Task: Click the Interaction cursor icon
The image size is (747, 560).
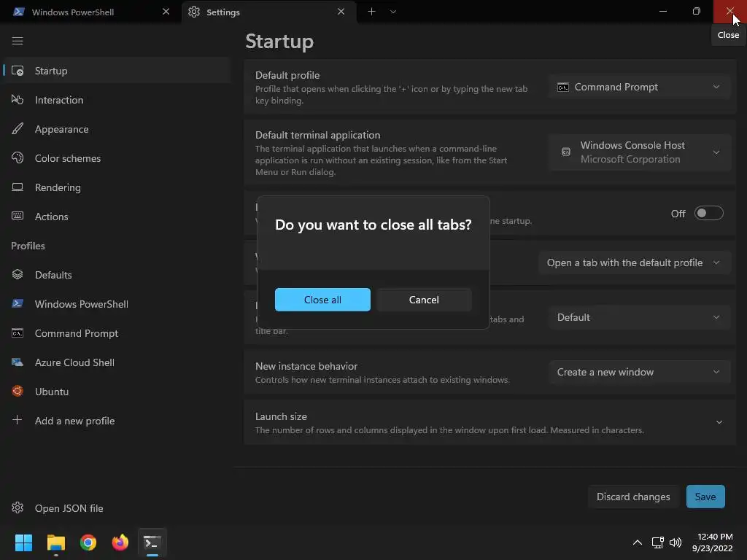Action: coord(18,100)
